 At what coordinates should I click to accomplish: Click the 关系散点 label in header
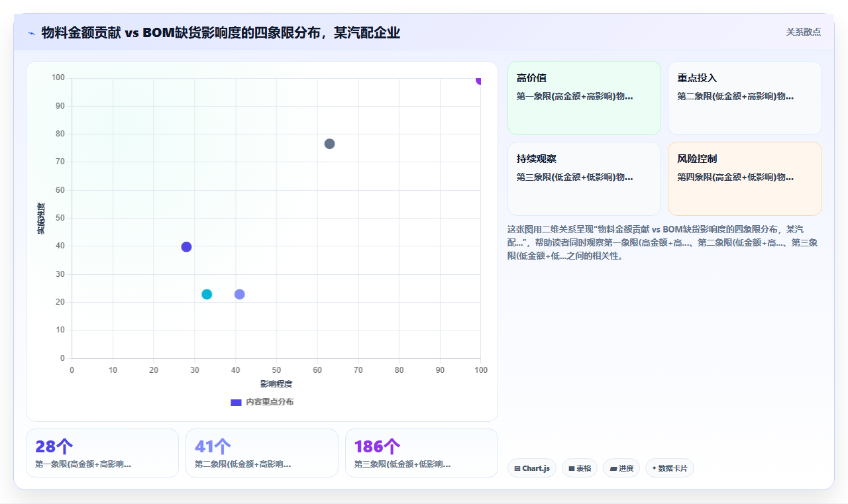point(804,32)
